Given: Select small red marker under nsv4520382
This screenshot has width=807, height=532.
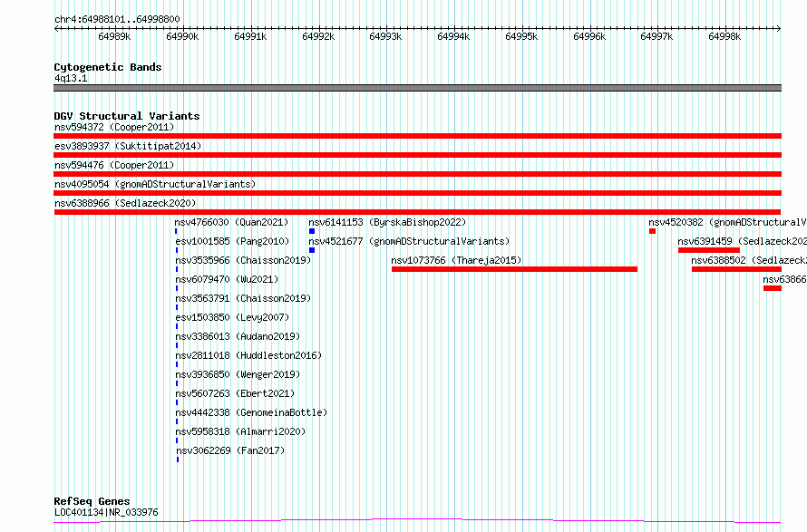Looking at the screenshot, I should click(652, 231).
